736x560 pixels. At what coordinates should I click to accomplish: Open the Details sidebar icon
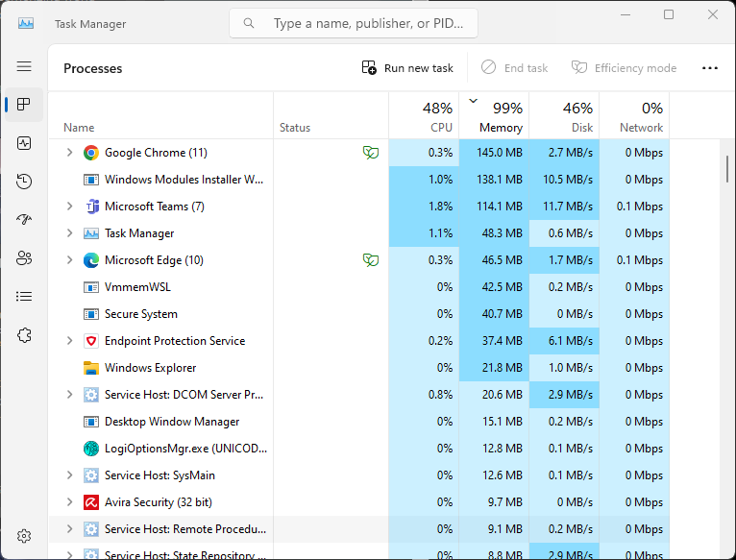[24, 296]
